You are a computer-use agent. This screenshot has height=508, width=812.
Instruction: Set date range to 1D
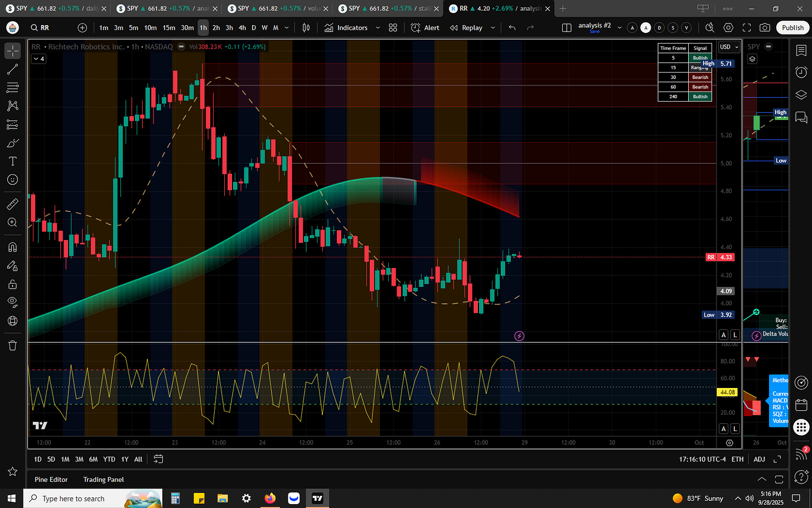click(x=37, y=459)
